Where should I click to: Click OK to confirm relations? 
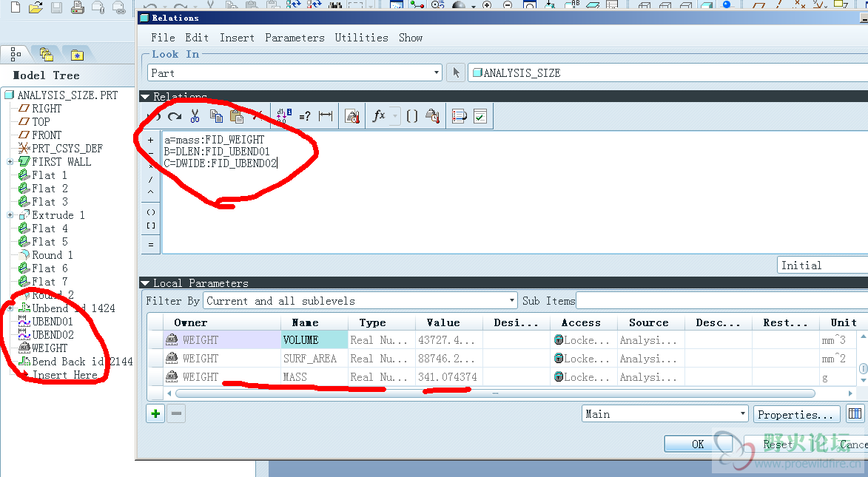pos(698,444)
